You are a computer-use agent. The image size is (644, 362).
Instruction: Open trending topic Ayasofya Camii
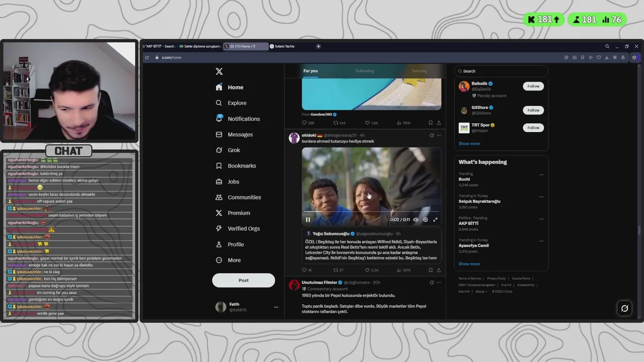473,245
